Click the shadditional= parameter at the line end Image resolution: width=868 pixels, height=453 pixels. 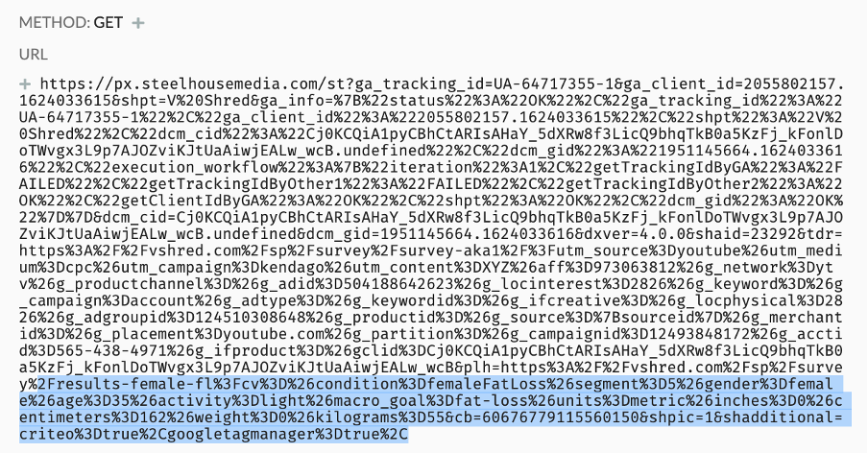(783, 417)
